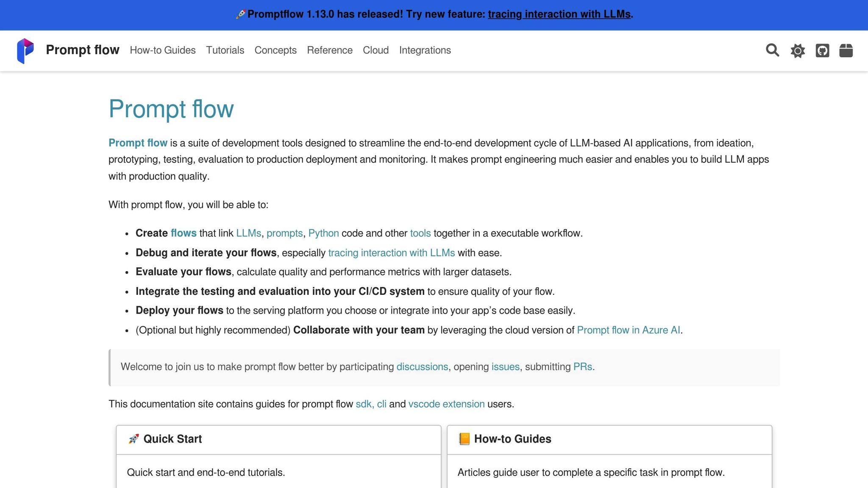Viewport: 868px width, 488px height.
Task: Click the PyPI package icon
Action: [846, 50]
